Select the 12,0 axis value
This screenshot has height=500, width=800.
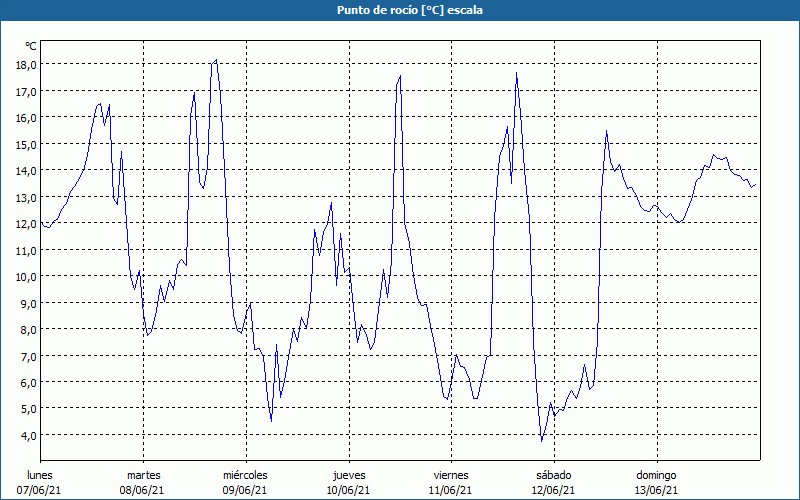[27, 224]
